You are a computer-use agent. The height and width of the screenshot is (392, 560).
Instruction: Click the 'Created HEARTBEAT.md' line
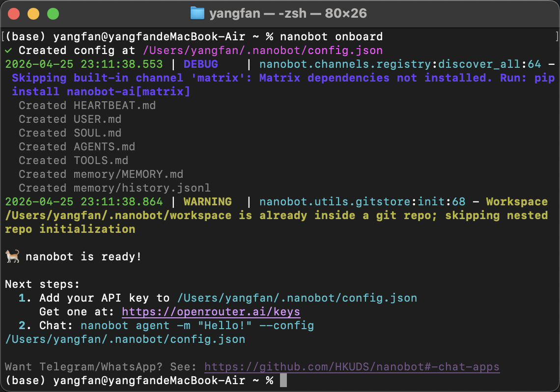tap(87, 105)
